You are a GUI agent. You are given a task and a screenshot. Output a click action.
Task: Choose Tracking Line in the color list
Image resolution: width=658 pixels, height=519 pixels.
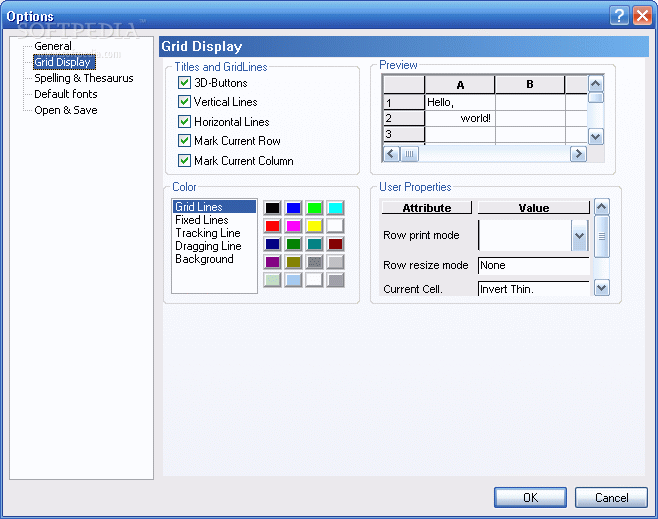214,233
